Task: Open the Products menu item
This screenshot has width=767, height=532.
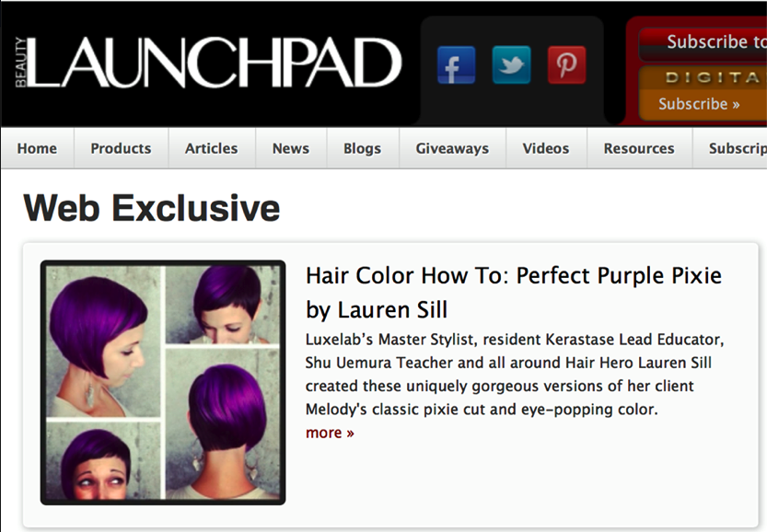Action: [x=121, y=148]
